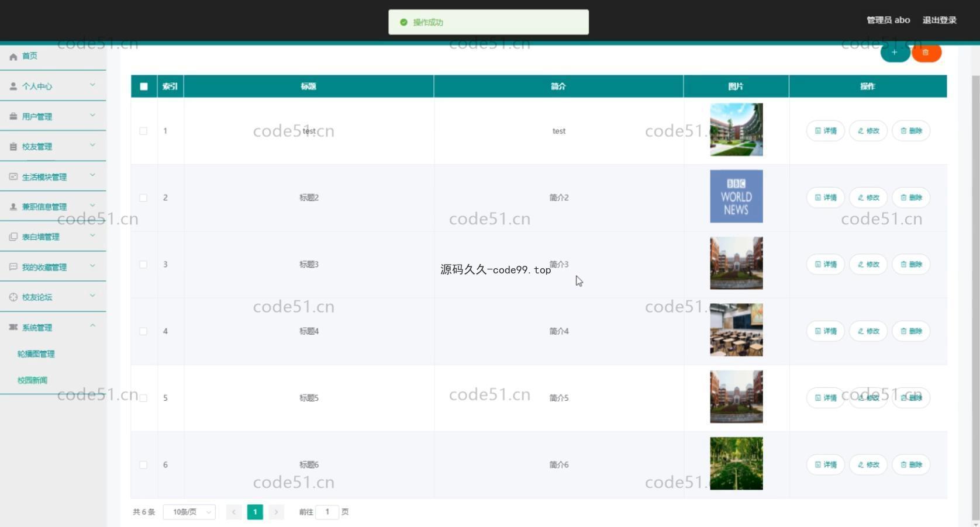Toggle the select-all checkbox in table header
This screenshot has height=527, width=980.
[144, 86]
